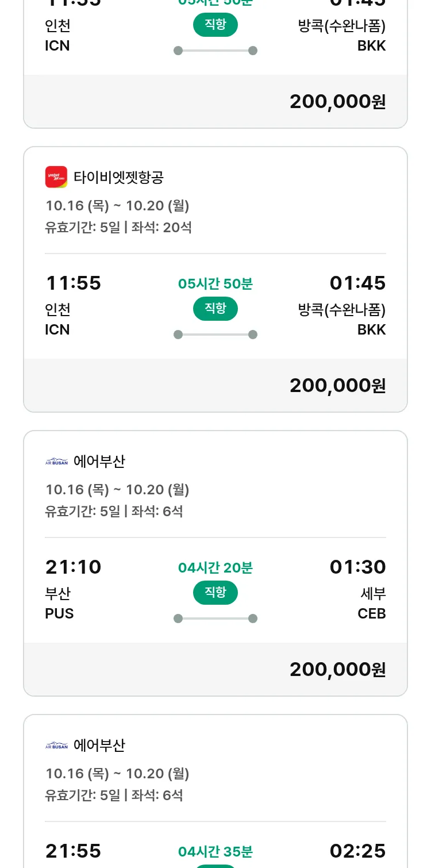Tap the 좌석: 20석 validity line

118,227
